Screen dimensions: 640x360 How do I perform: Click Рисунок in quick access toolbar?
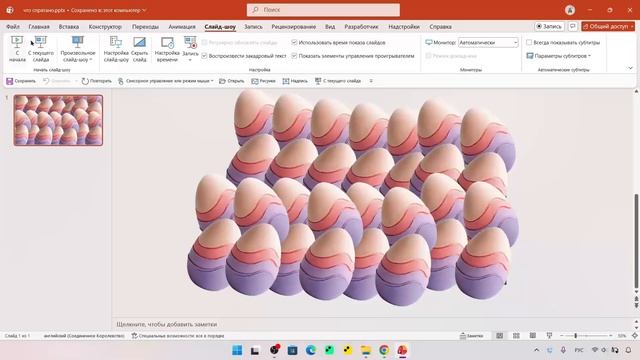pyautogui.click(x=263, y=81)
